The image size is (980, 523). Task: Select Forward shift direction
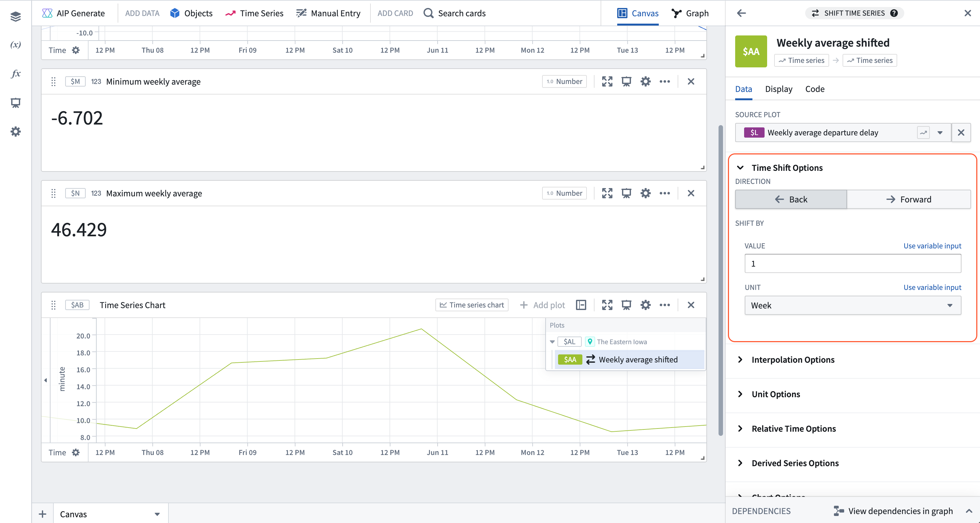click(x=908, y=199)
